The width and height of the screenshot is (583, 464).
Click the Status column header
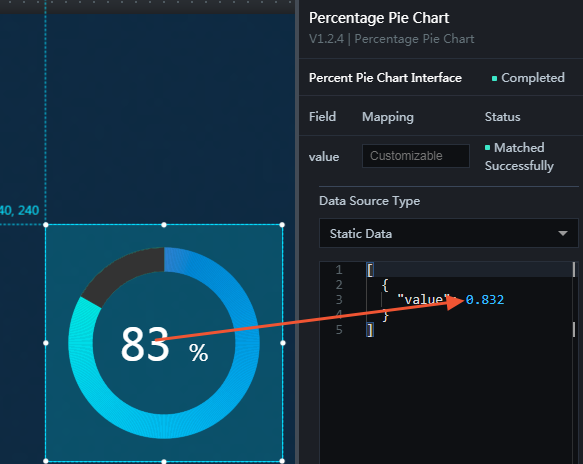click(502, 117)
